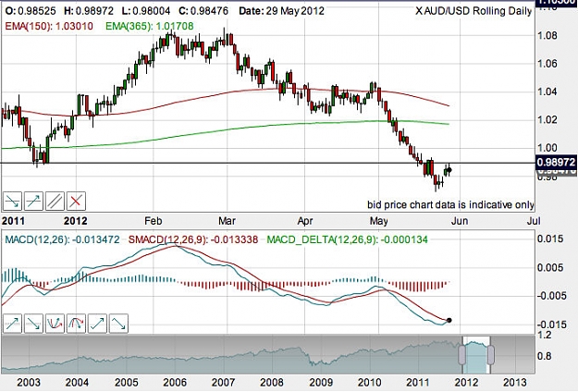The height and width of the screenshot is (392, 578).
Task: Click MACD downward arrow through dotted line icon
Action: click(33, 324)
